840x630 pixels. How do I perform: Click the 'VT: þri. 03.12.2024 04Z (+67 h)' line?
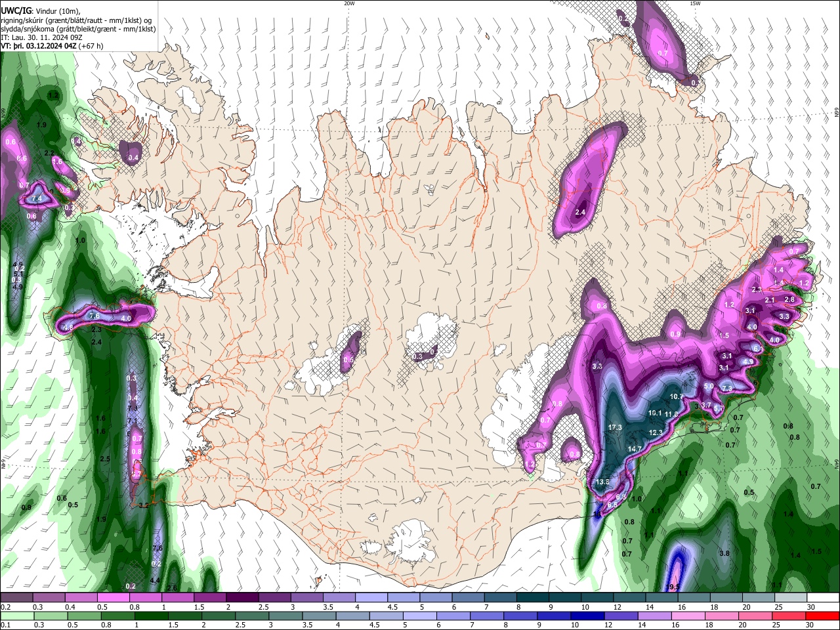point(52,46)
